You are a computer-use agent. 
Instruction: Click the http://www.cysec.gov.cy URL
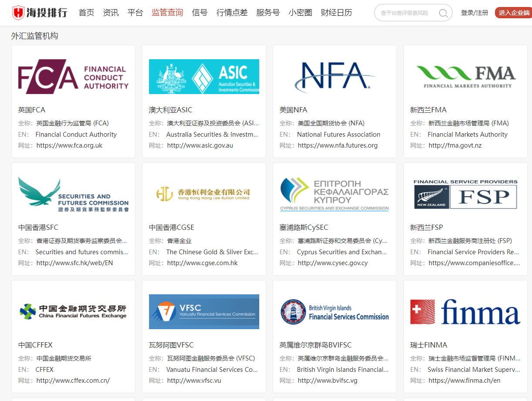click(333, 263)
